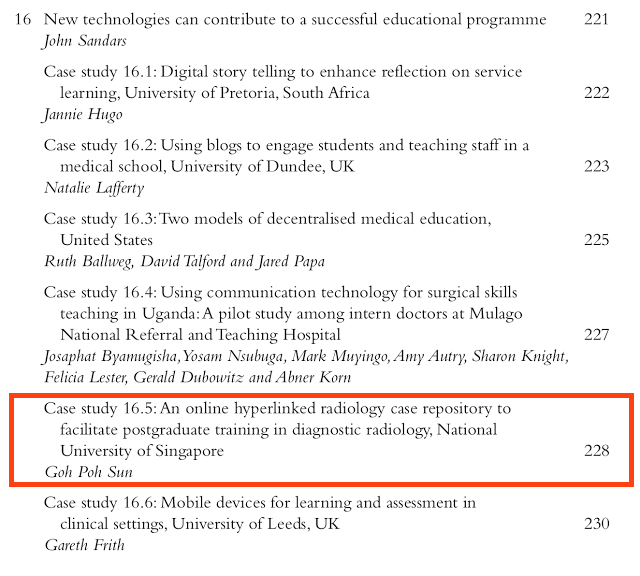640x576 pixels.
Task: Open chapter 16 New technologies entry
Action: click(x=295, y=19)
